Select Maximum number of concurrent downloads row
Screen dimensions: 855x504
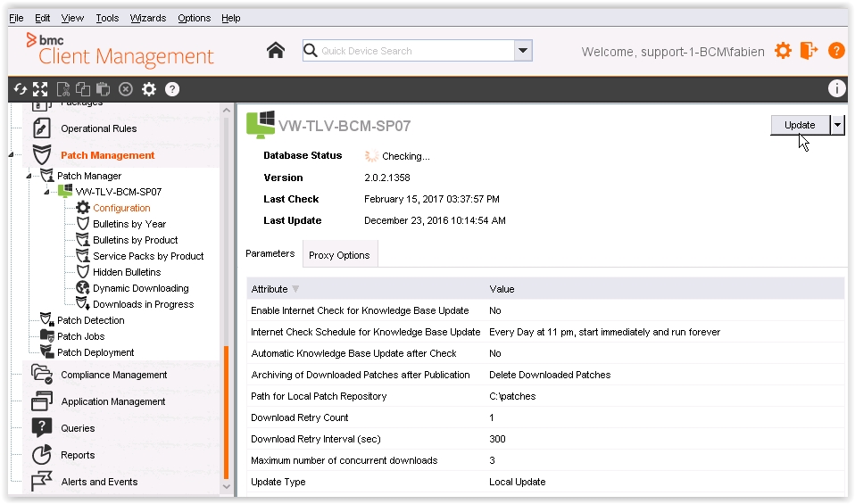point(545,460)
